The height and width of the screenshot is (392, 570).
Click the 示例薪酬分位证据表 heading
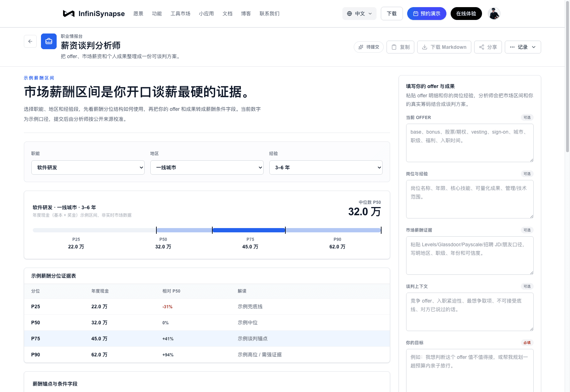[53, 276]
